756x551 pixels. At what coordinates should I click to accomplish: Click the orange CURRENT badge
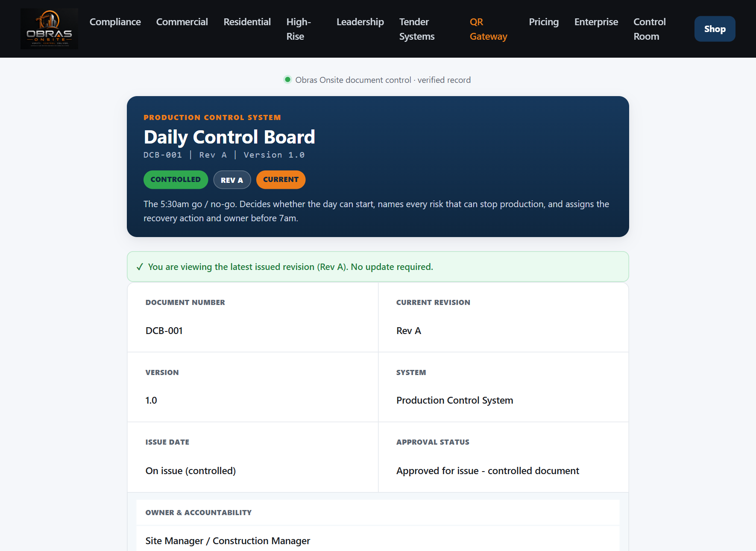point(281,180)
